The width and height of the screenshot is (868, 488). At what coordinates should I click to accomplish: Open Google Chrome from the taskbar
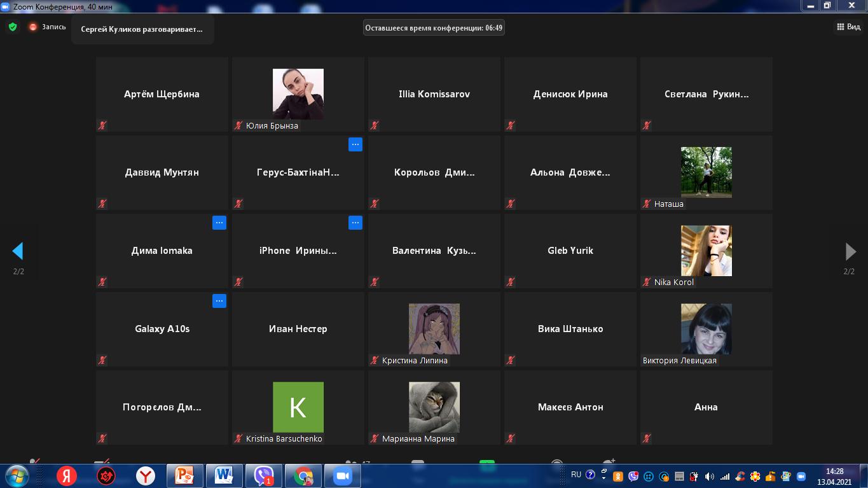tap(303, 475)
